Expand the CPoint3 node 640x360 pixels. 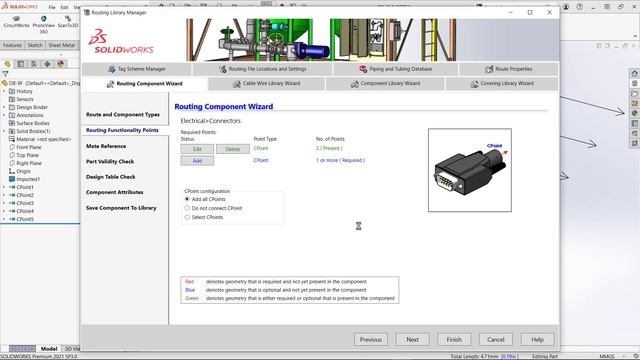click(4, 203)
